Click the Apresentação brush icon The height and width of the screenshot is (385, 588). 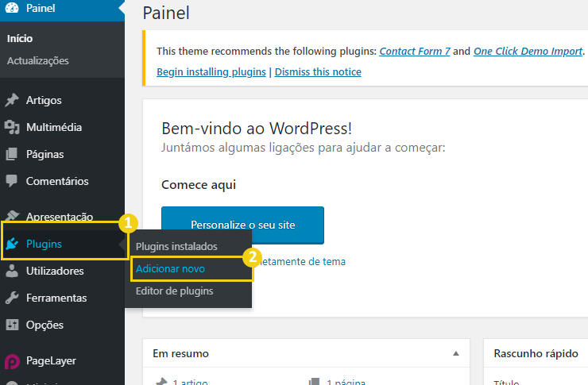(12, 215)
